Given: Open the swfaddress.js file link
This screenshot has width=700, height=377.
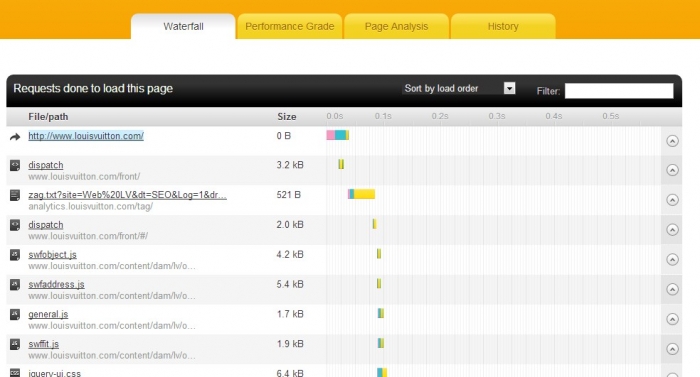Looking at the screenshot, I should 56,284.
